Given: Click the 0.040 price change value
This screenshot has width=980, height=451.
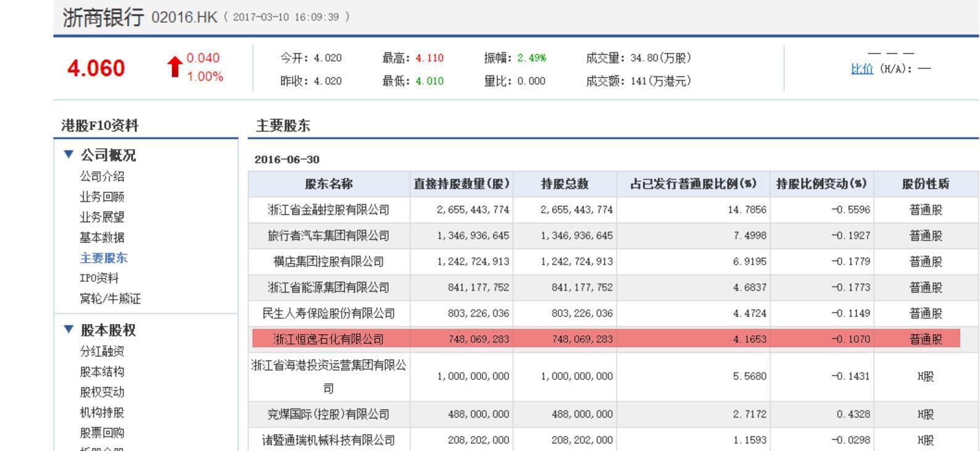Looking at the screenshot, I should click(203, 58).
